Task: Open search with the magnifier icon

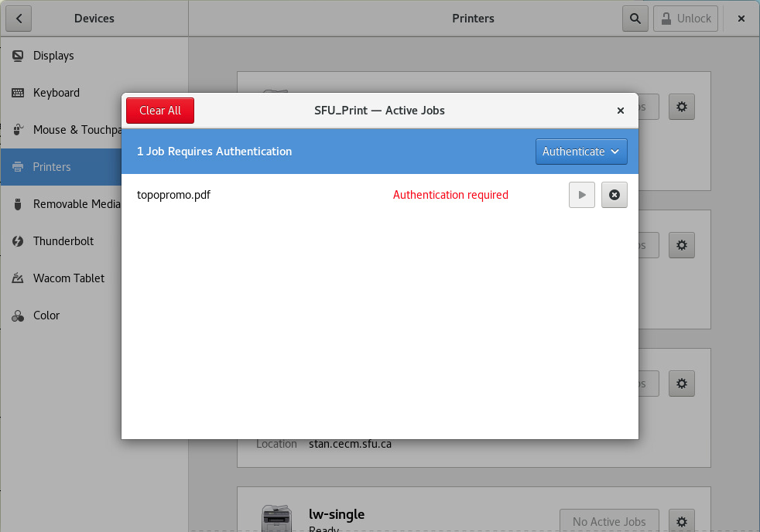Action: click(635, 19)
